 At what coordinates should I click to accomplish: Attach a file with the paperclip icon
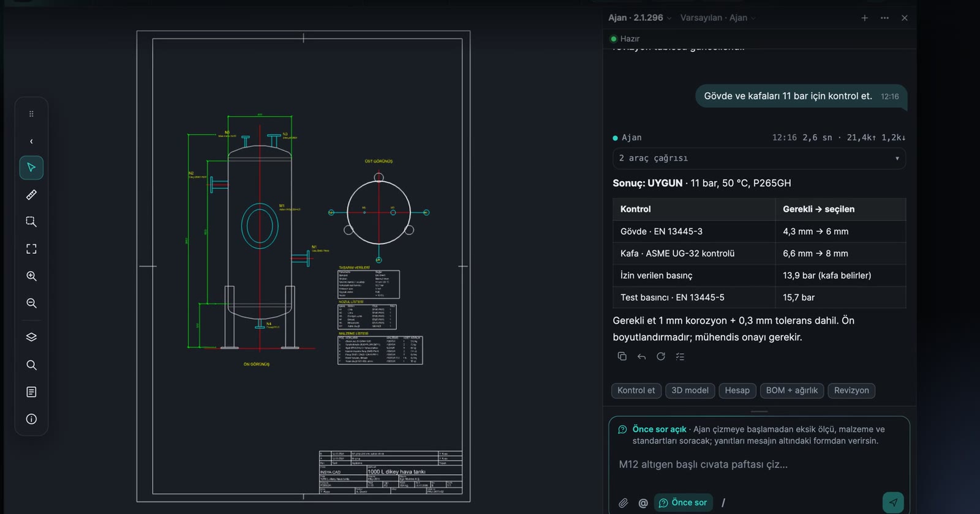[623, 503]
